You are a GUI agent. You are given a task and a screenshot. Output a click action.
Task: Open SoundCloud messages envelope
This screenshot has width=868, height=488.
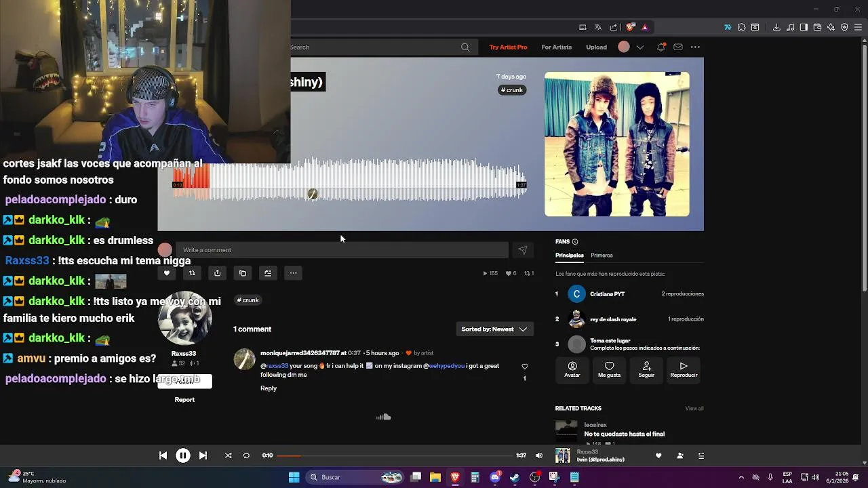click(678, 47)
